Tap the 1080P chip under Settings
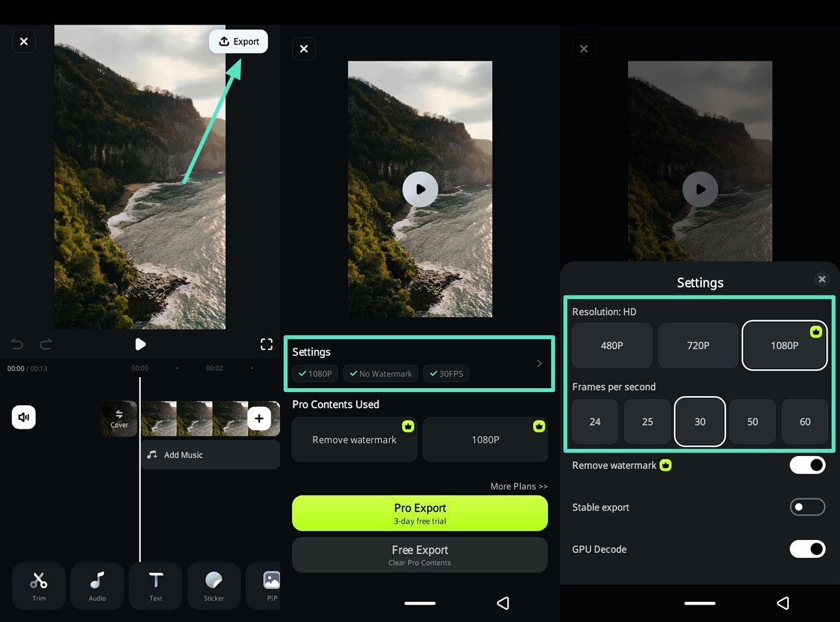Viewport: 840px width, 622px height. [x=315, y=373]
